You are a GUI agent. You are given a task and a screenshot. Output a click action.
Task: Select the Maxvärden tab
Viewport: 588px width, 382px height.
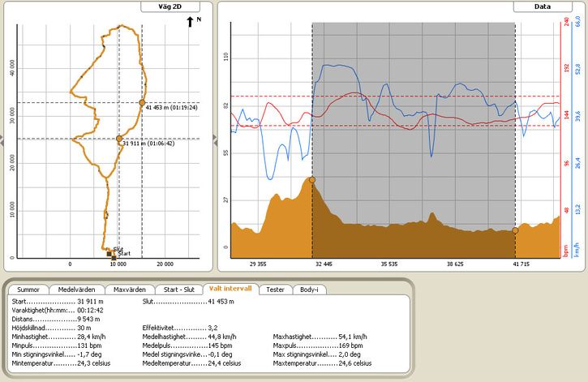(130, 290)
